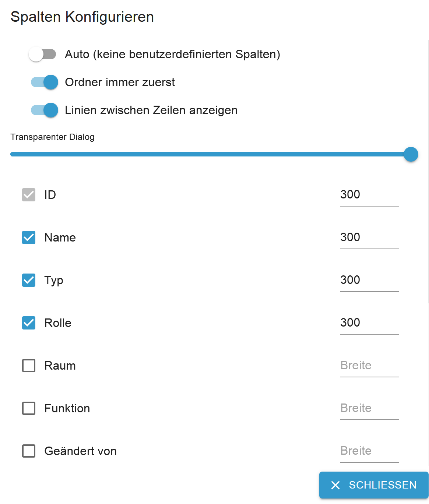Click the width field showing 300 next to ID
Screen dimensions: 429x504
coord(368,197)
